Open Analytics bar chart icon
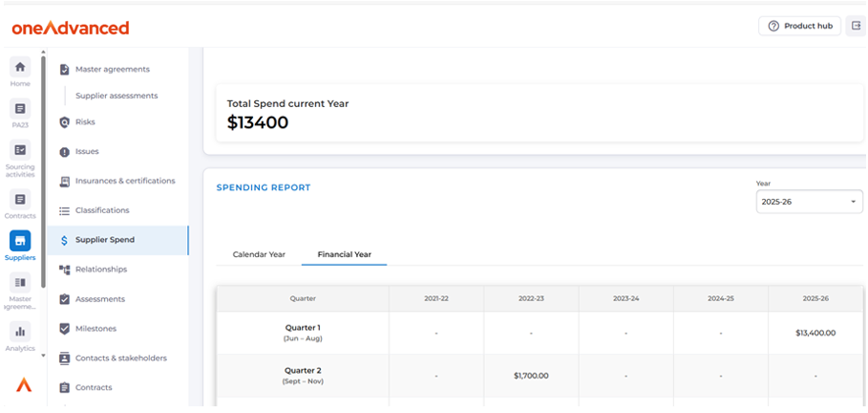Viewport: 868px width, 413px height. [x=20, y=331]
